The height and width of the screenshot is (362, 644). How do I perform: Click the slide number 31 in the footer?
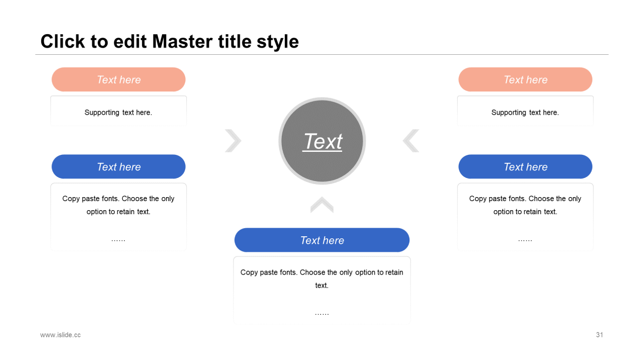[x=599, y=335]
